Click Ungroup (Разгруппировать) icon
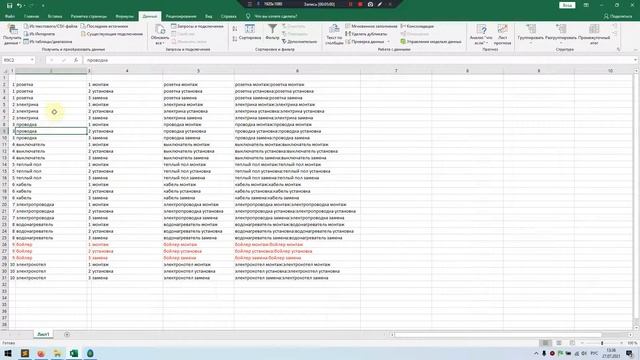640x360 pixels. pyautogui.click(x=561, y=29)
